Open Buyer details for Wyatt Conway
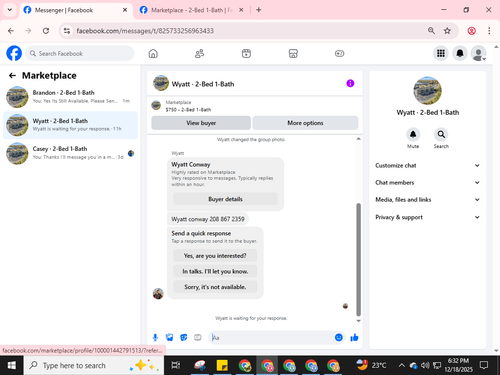This screenshot has width=500, height=375. click(225, 199)
